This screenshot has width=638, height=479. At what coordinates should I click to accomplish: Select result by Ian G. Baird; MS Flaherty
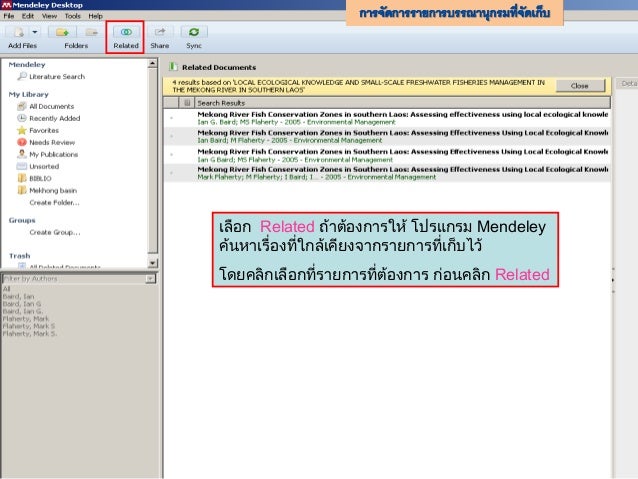coord(387,118)
